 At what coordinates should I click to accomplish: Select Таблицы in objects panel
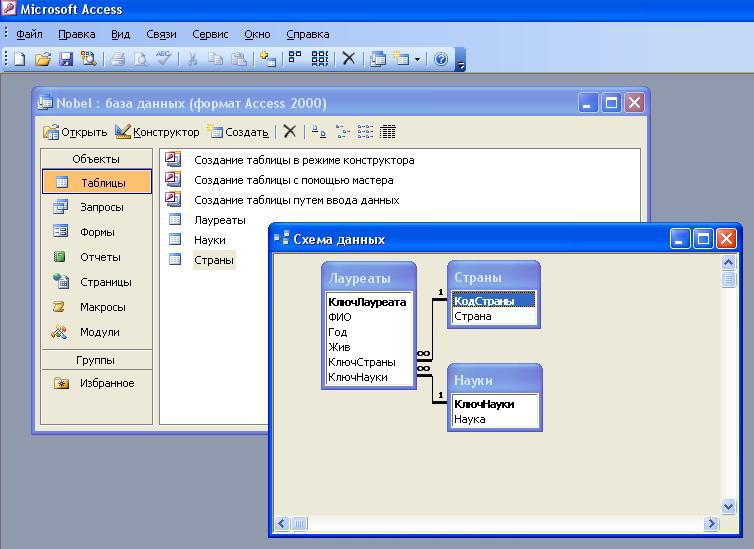tap(97, 182)
